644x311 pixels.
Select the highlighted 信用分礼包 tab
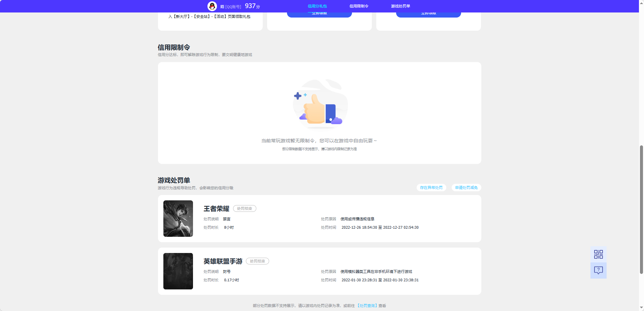click(x=318, y=6)
